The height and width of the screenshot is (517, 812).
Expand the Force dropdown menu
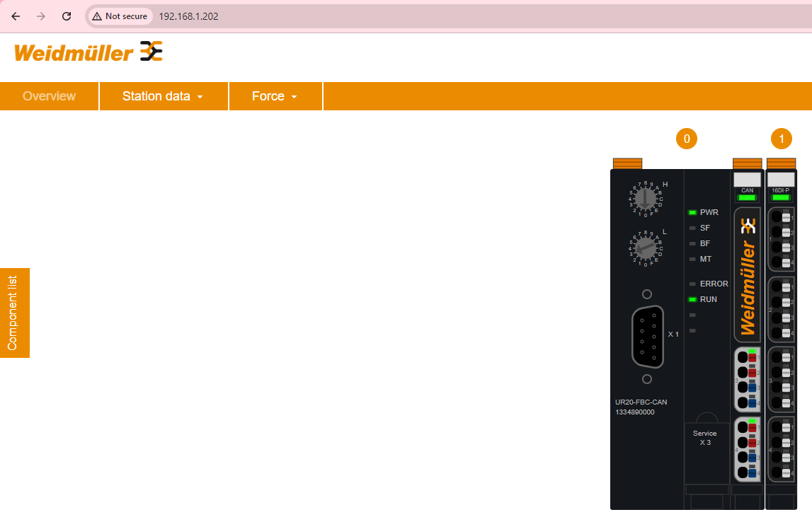tap(275, 96)
